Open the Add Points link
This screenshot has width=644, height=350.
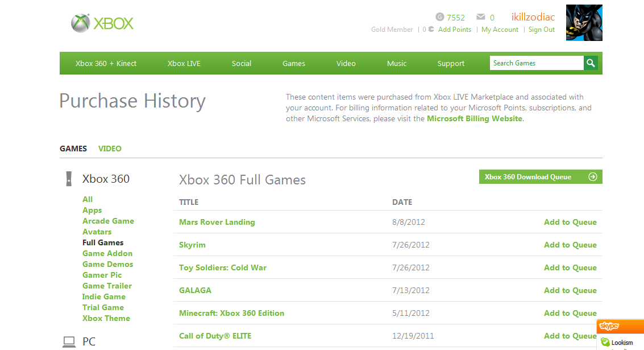click(x=454, y=30)
